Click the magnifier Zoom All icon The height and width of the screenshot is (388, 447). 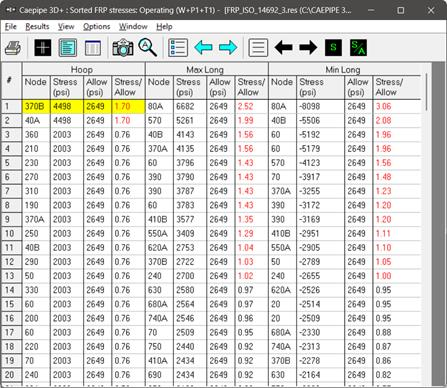(x=148, y=47)
